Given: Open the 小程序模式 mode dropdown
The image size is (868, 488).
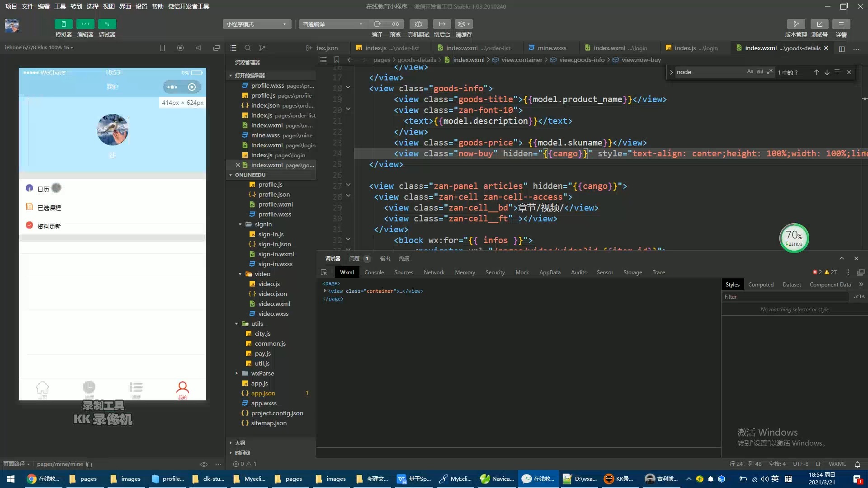Looking at the screenshot, I should tap(256, 24).
